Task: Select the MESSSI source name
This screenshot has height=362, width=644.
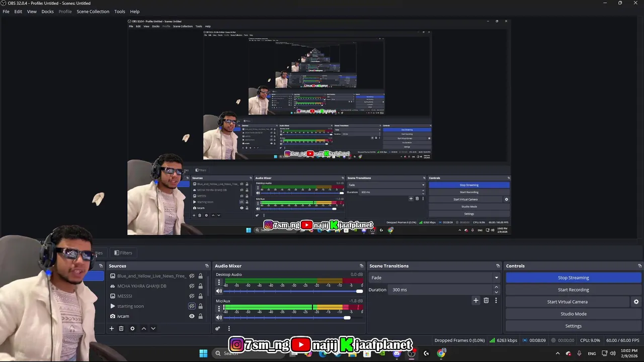Action: 125,296
